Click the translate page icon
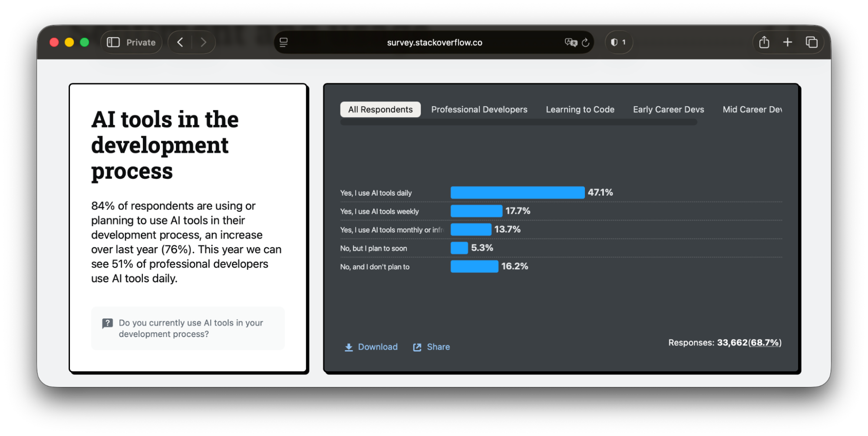The image size is (868, 436). point(570,42)
